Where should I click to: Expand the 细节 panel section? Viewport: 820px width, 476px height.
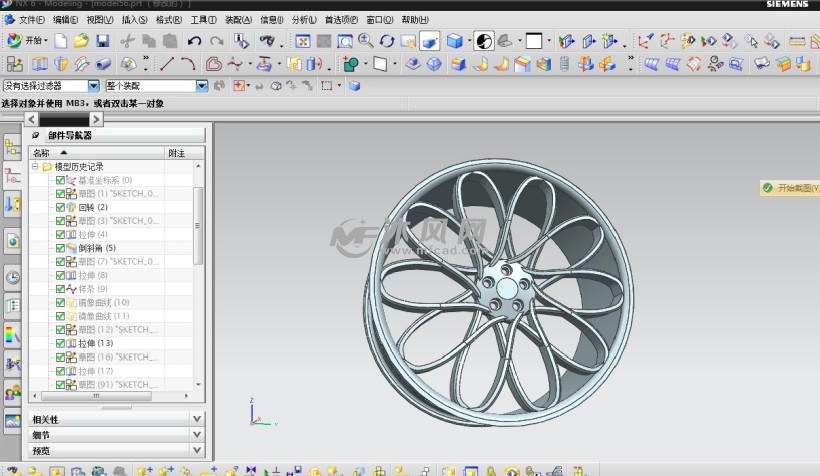pyautogui.click(x=197, y=435)
